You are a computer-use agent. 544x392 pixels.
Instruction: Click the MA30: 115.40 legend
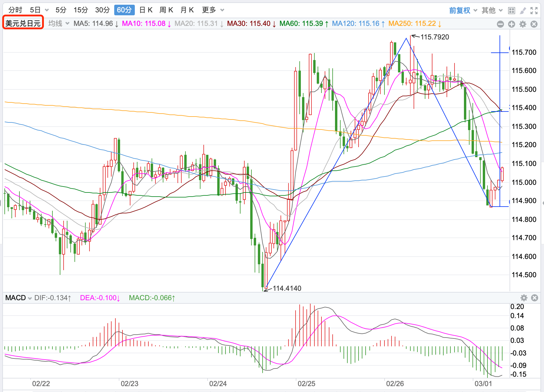click(x=252, y=24)
